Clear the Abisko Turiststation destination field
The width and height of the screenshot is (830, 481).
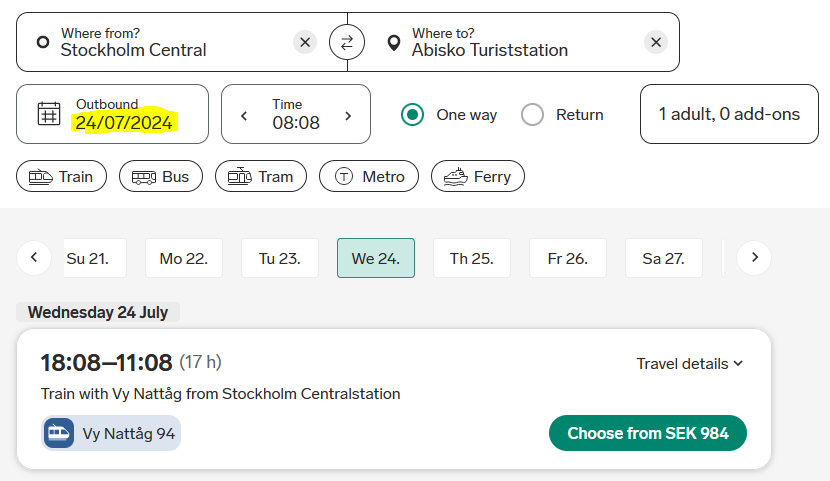(656, 42)
